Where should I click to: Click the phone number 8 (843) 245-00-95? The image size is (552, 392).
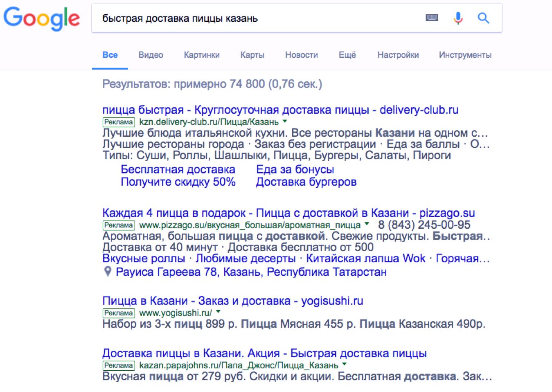(424, 225)
